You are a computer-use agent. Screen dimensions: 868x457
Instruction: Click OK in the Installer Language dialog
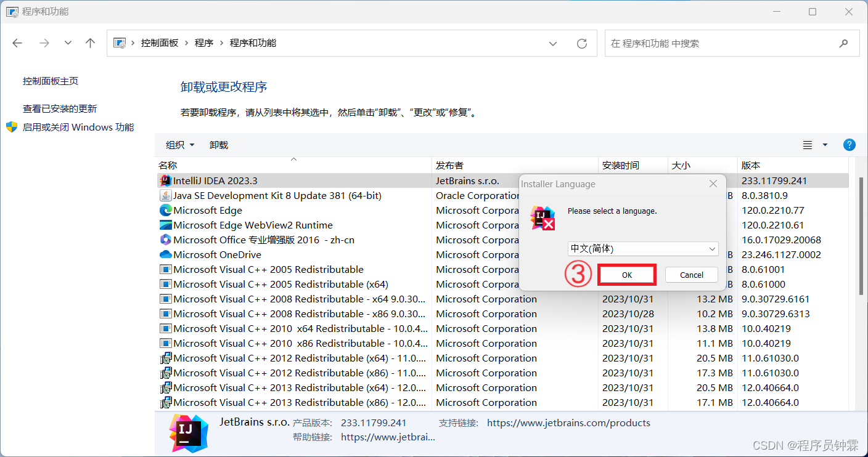627,275
